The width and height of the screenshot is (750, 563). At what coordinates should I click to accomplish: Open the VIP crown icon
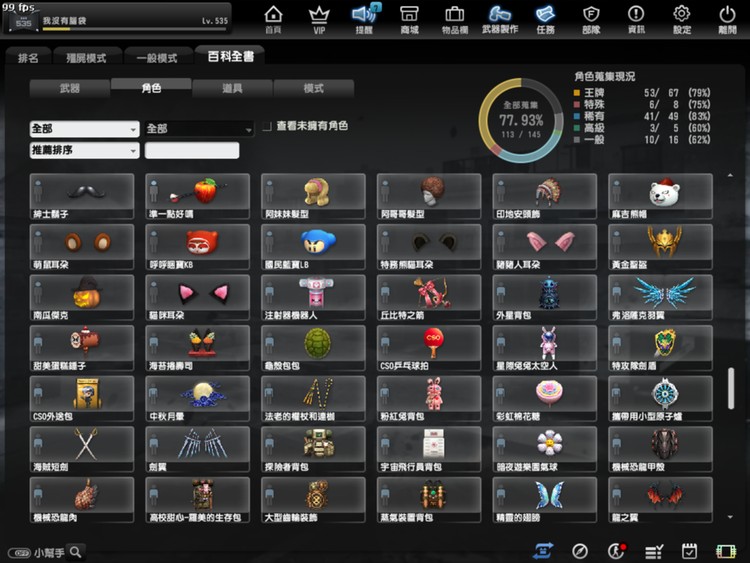pos(319,19)
